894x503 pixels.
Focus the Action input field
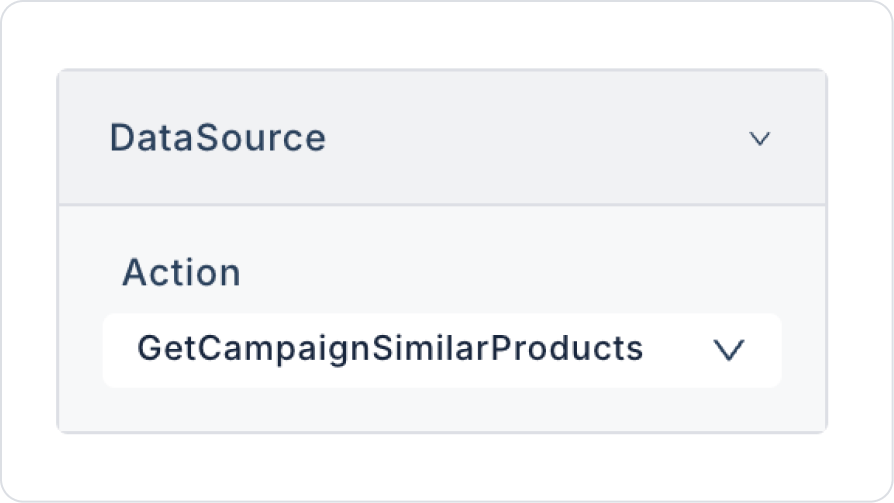tap(441, 349)
